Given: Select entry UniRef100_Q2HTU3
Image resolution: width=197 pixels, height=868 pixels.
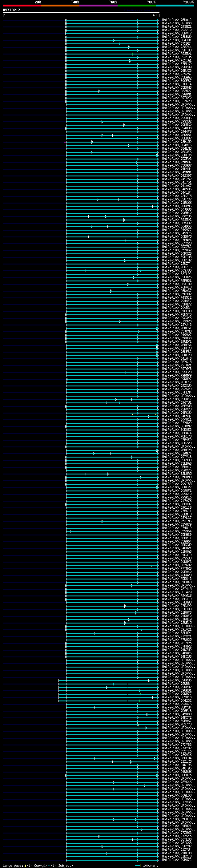Looking at the screenshot, I should (177, 50).
